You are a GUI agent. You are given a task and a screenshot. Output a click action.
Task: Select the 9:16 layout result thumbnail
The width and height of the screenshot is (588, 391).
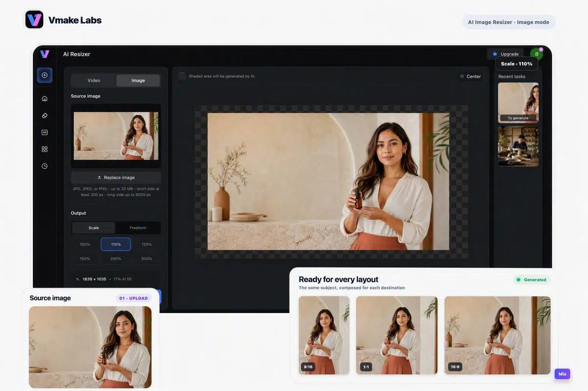tap(324, 335)
